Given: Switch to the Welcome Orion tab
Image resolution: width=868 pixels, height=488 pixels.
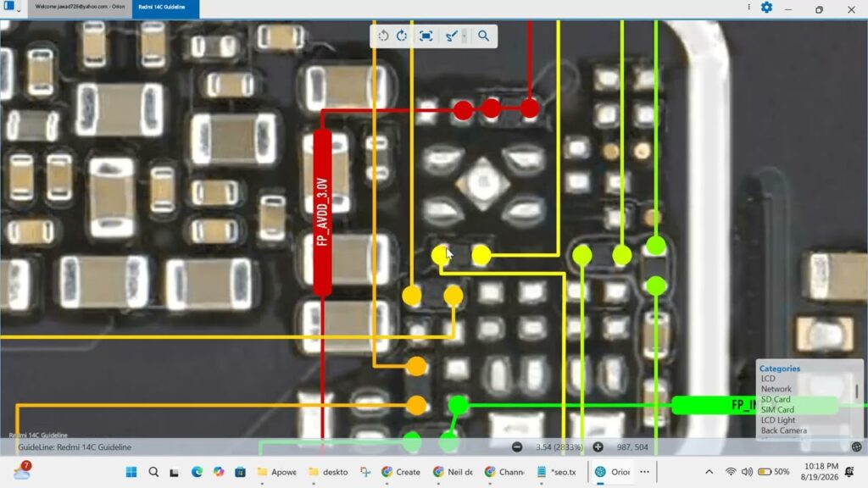Looking at the screenshot, I should [x=80, y=7].
